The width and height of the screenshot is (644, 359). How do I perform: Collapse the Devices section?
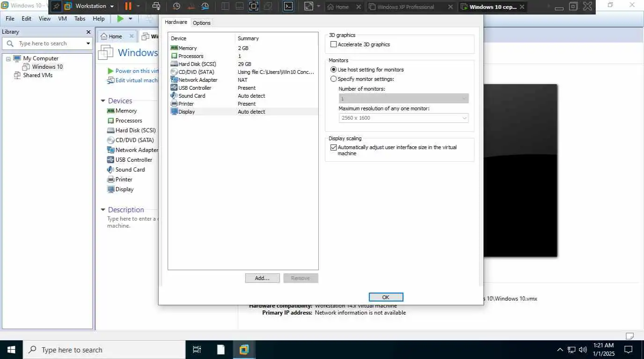pos(103,101)
